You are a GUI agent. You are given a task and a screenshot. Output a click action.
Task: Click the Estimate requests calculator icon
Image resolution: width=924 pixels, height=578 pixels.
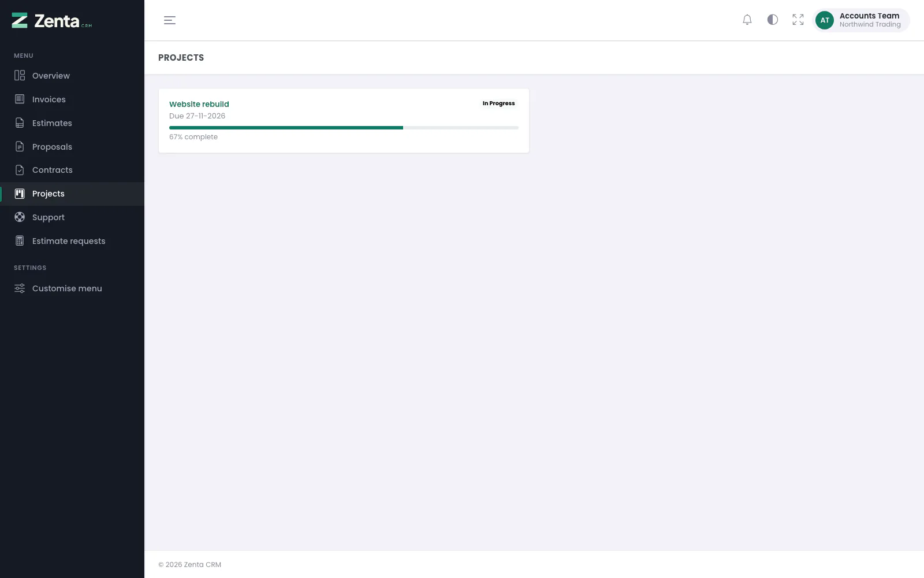pyautogui.click(x=20, y=241)
